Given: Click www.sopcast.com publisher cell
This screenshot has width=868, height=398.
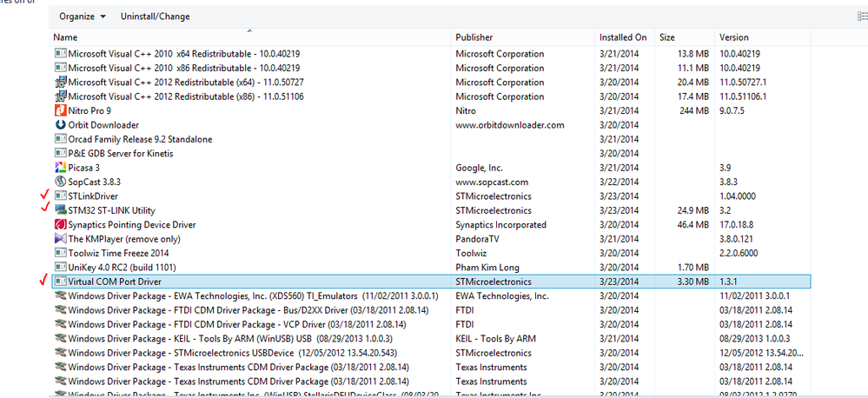Looking at the screenshot, I should (x=492, y=182).
